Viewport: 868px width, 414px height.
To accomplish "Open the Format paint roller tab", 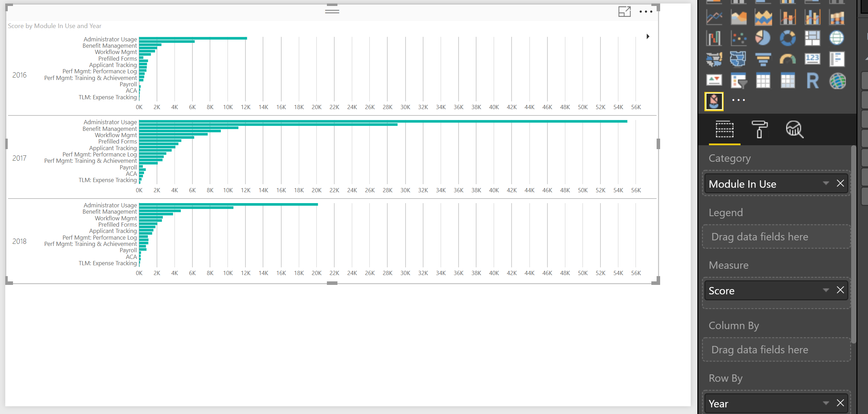I will [759, 129].
